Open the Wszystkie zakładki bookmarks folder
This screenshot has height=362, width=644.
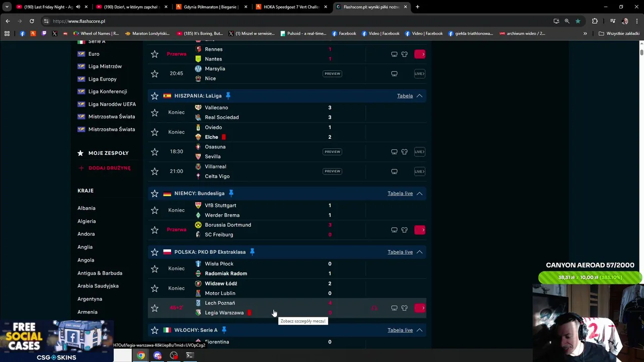click(x=619, y=33)
